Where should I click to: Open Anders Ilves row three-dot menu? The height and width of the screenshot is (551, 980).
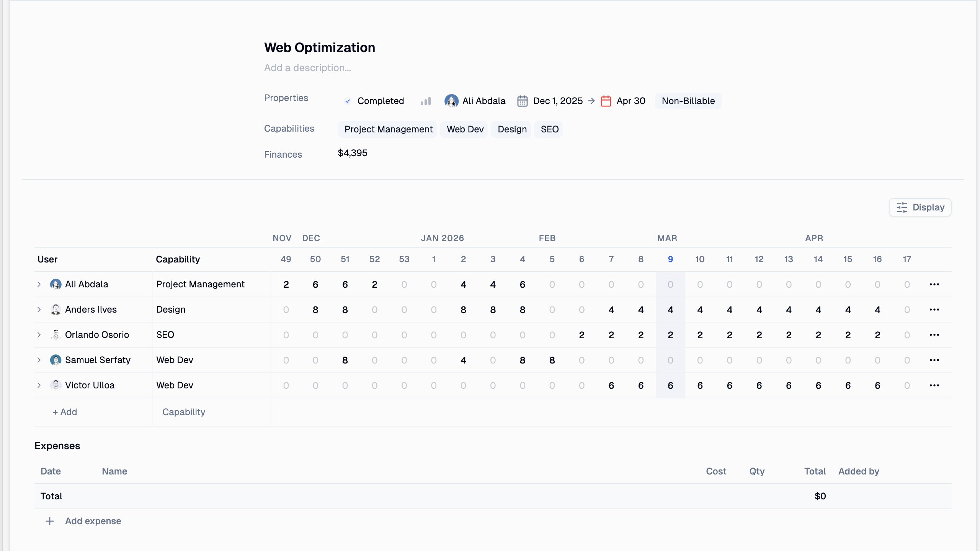coord(934,310)
